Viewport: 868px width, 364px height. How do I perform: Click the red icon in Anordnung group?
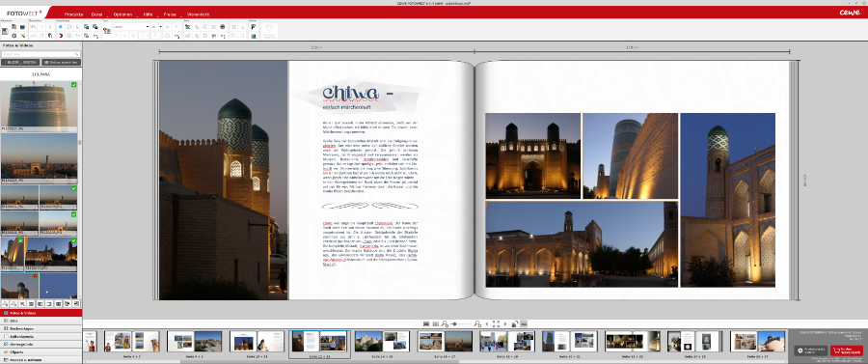[61, 36]
